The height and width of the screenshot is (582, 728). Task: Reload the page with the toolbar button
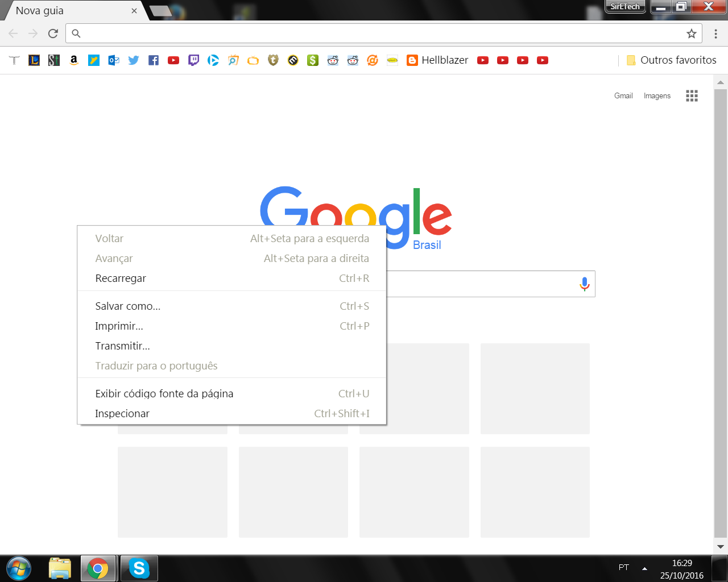(53, 34)
